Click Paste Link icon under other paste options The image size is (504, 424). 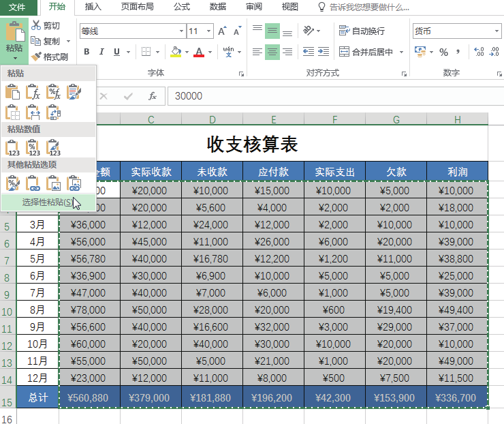pos(33,183)
